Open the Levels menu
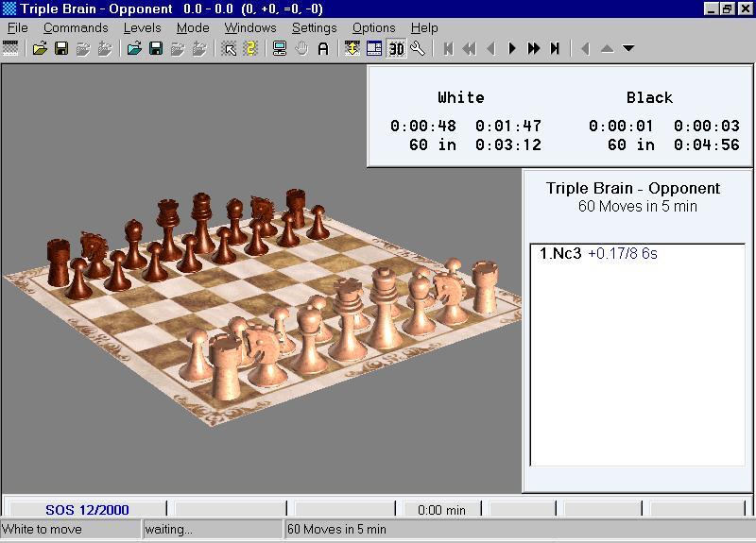The image size is (756, 543). [142, 27]
